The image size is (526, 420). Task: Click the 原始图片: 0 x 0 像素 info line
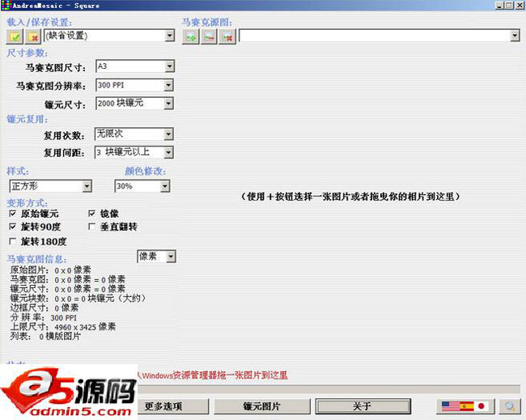point(51,270)
